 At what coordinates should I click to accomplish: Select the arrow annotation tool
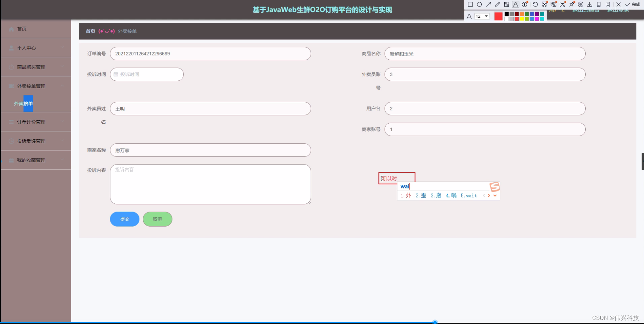[x=489, y=4]
